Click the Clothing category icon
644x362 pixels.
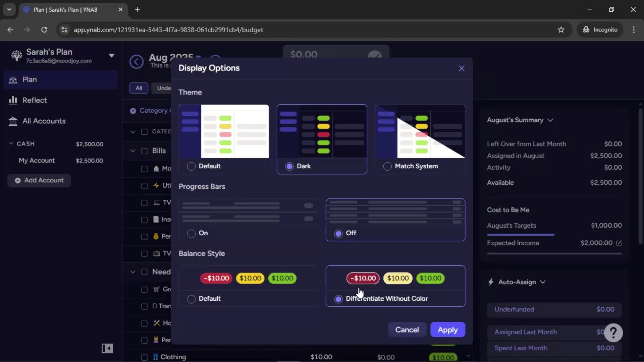click(156, 357)
